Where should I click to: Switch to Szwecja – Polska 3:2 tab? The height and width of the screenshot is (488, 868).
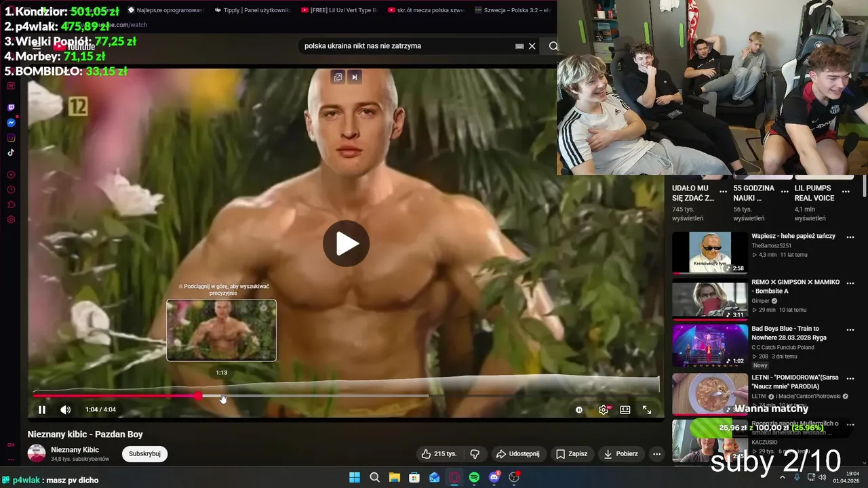(513, 10)
